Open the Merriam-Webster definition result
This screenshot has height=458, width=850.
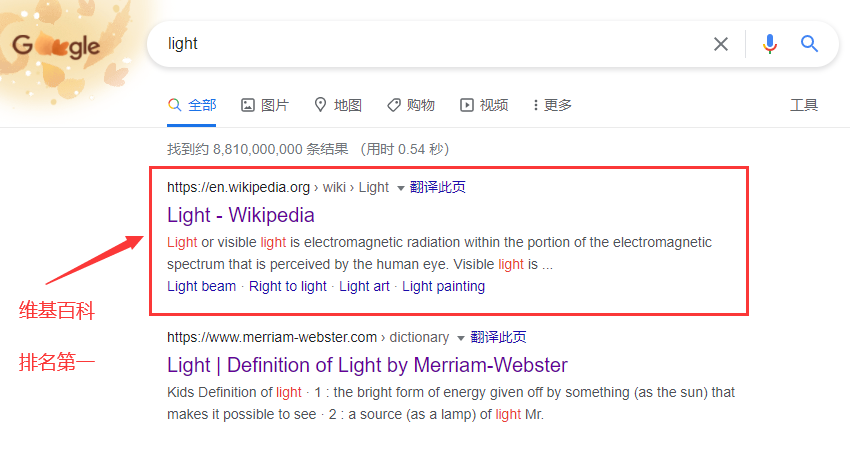click(367, 365)
